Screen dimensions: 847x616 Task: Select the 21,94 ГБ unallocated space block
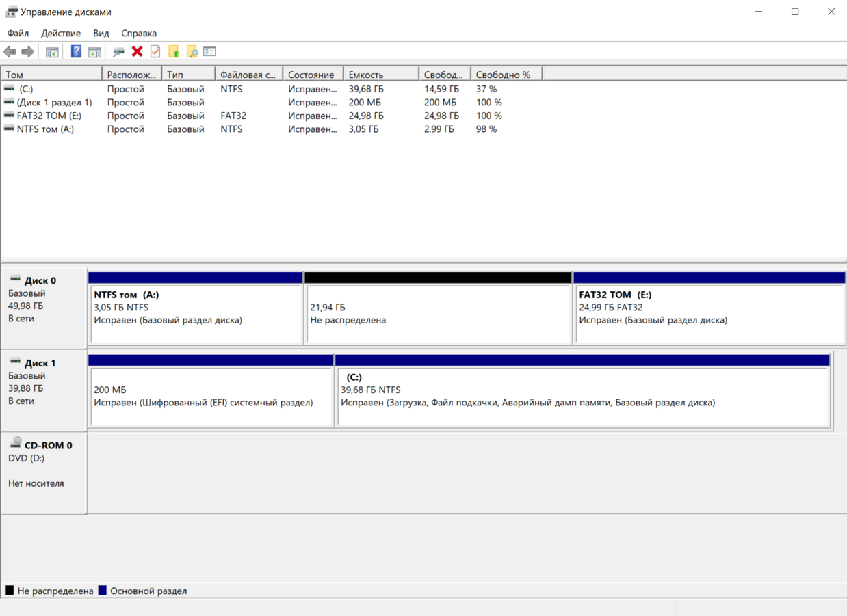pyautogui.click(x=438, y=314)
